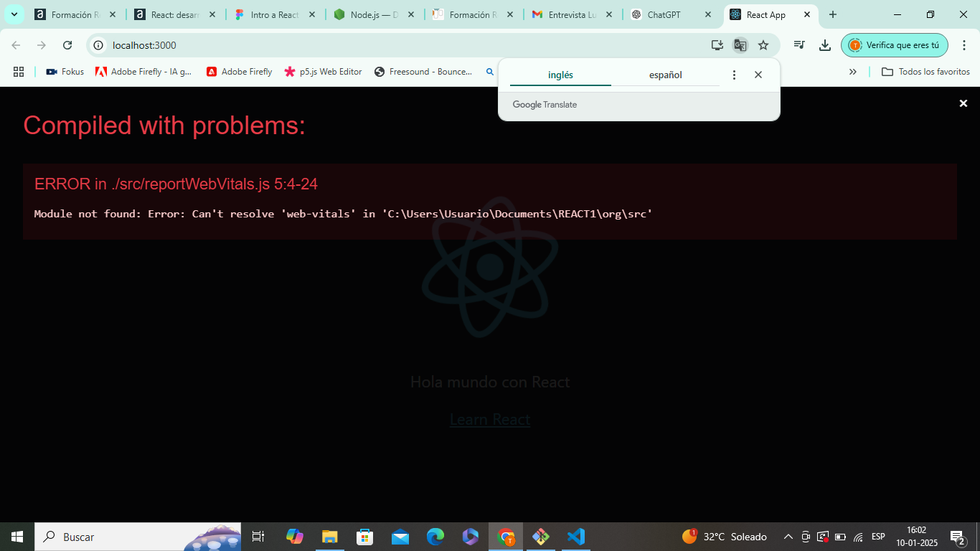The image size is (980, 551).
Task: Close the ChatGPT tab
Action: point(708,14)
